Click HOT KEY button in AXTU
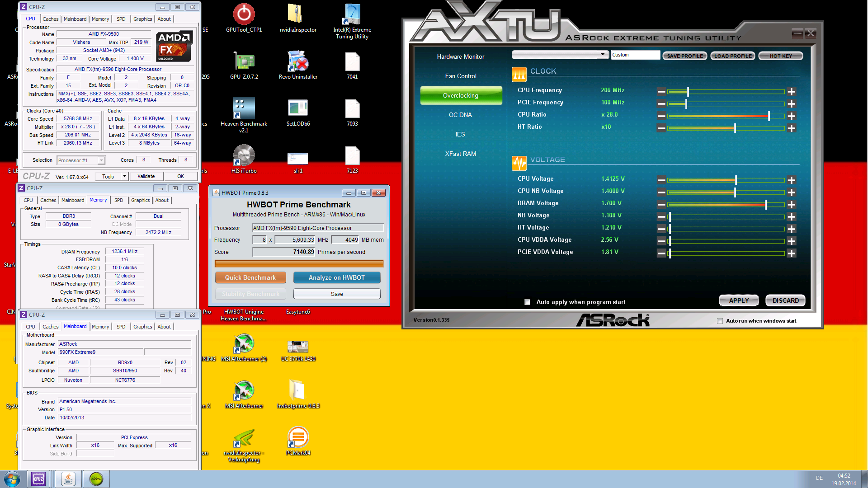Viewport: 868px width, 488px height. (781, 56)
